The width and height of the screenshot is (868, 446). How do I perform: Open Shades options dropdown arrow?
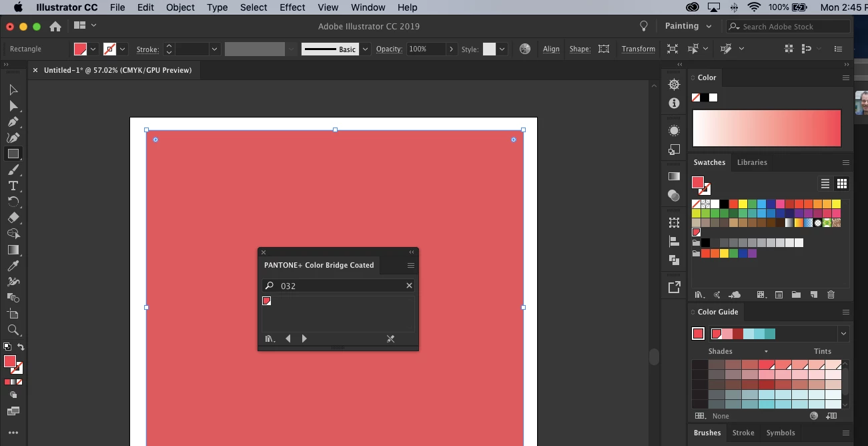coord(766,352)
